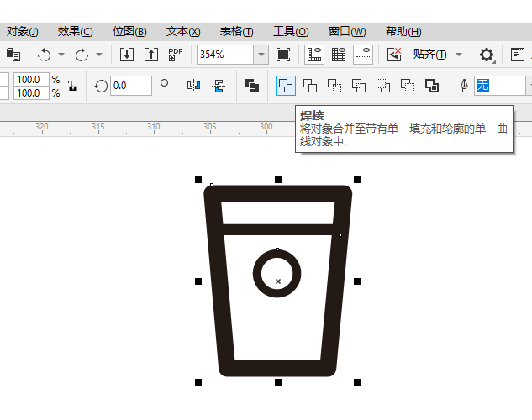Open the 效果(C) menu
Screen dimensions: 532x420
pyautogui.click(x=75, y=32)
